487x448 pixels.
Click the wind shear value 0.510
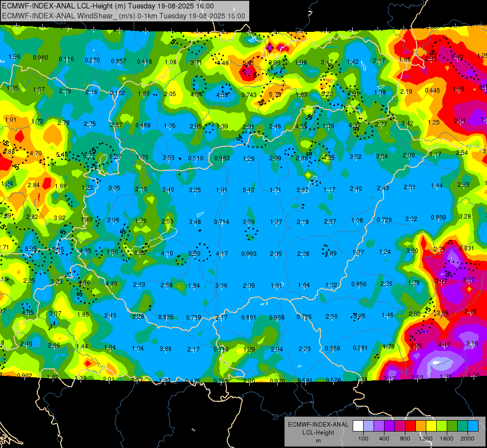pos(195,158)
